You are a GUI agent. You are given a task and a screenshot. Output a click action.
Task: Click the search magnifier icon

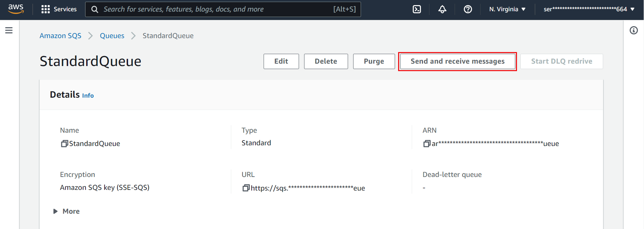point(94,10)
